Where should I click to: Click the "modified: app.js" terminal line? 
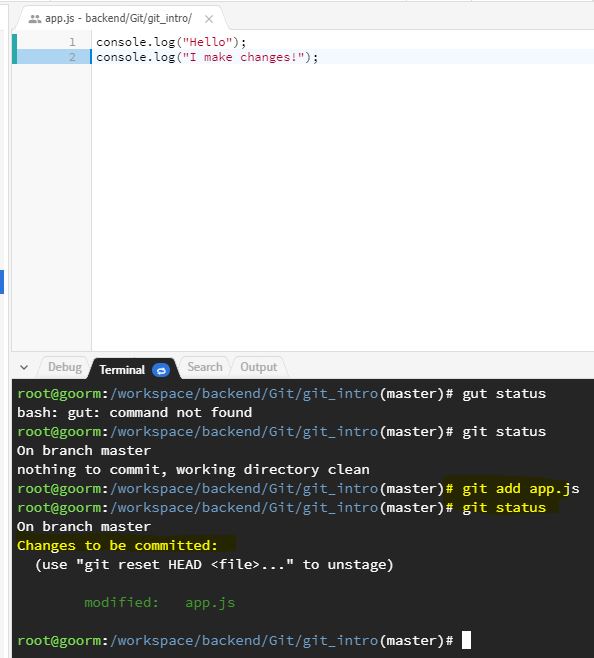(x=160, y=603)
